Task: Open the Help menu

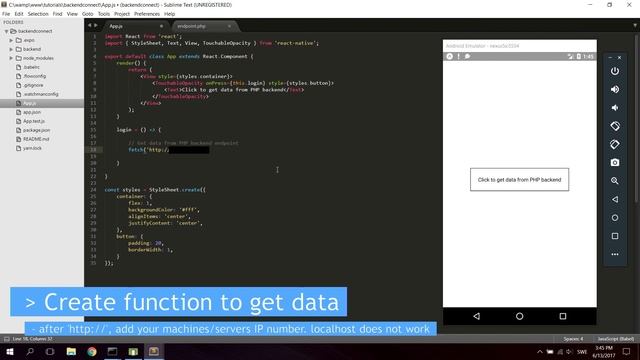Action: [169, 14]
